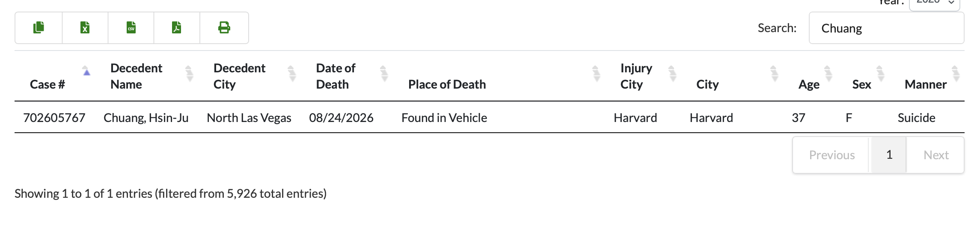The height and width of the screenshot is (232, 980).
Task: Export table as PDF document
Action: point(177,28)
